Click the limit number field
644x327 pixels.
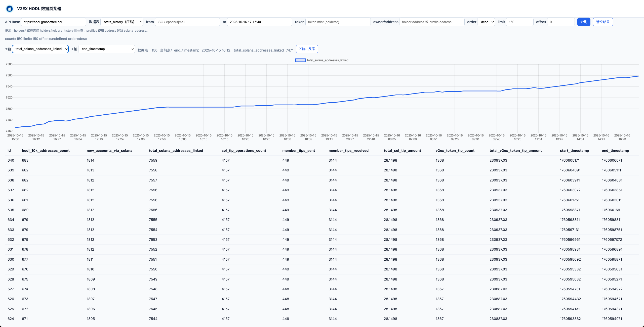(519, 22)
